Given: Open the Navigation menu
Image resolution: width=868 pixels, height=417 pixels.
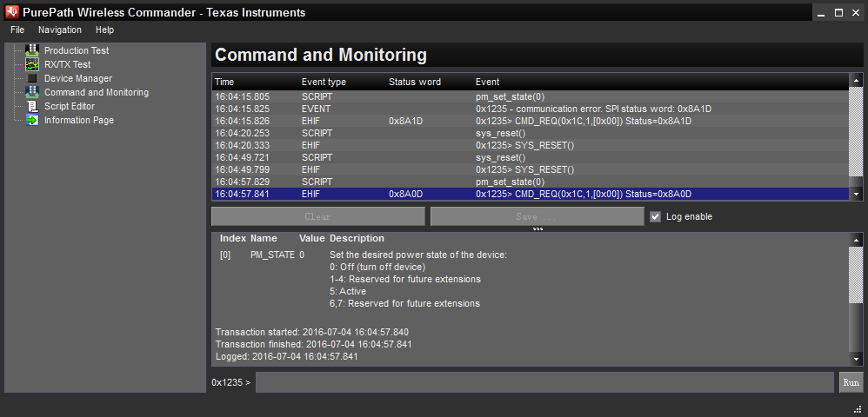Looking at the screenshot, I should click(x=60, y=30).
